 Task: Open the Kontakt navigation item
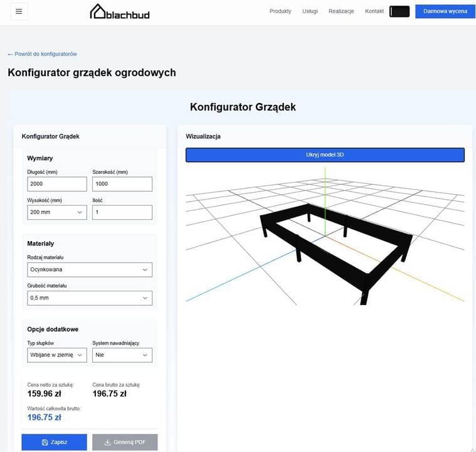coord(374,11)
